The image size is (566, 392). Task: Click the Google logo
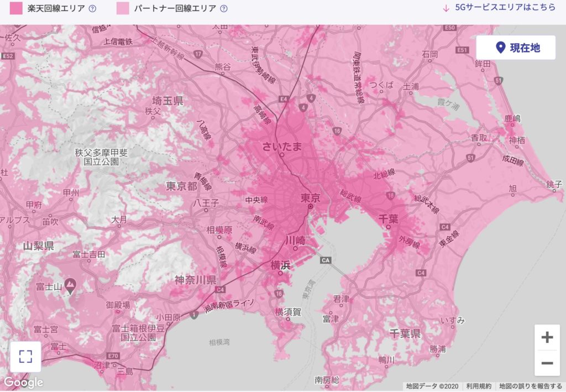23,382
